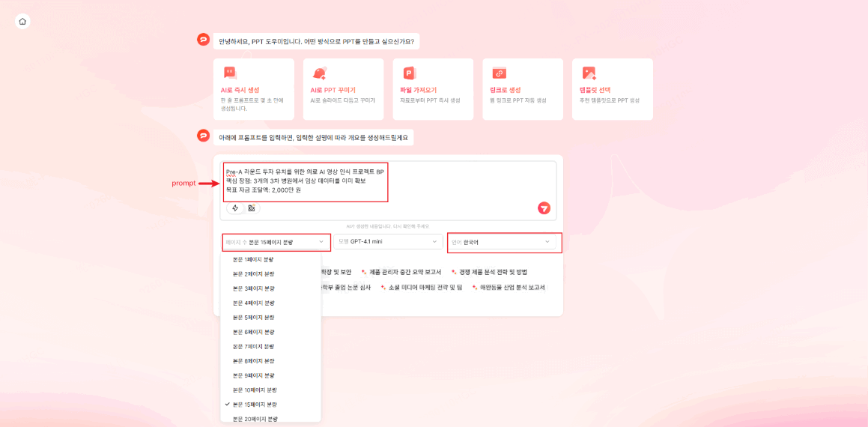Open the AI로 PPT 꾸미기 card
868x427 pixels.
pos(343,89)
